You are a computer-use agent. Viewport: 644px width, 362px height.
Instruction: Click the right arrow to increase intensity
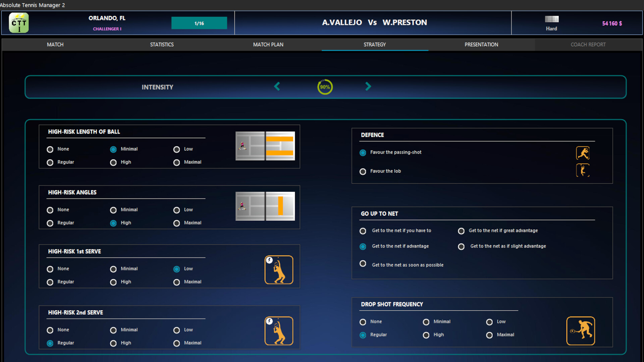click(x=368, y=86)
